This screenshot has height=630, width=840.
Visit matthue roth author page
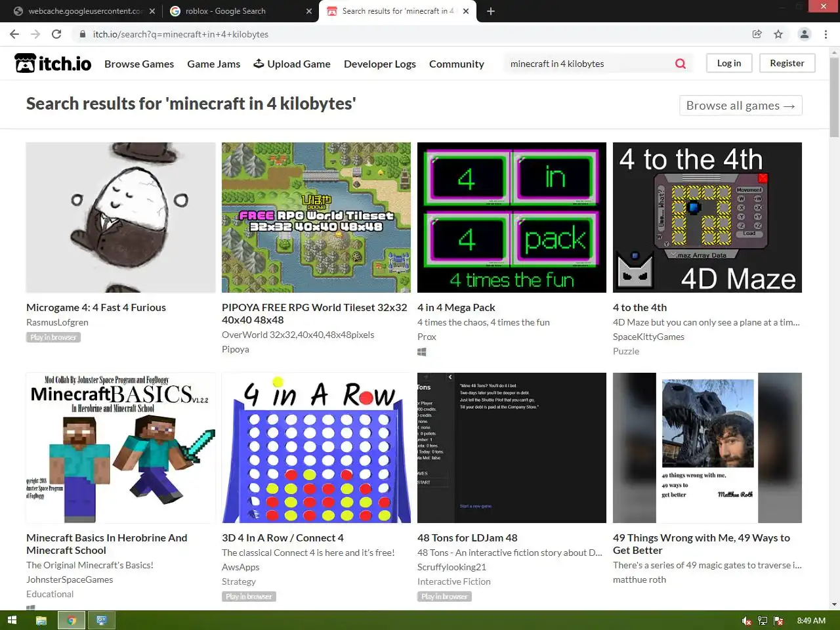coord(639,579)
